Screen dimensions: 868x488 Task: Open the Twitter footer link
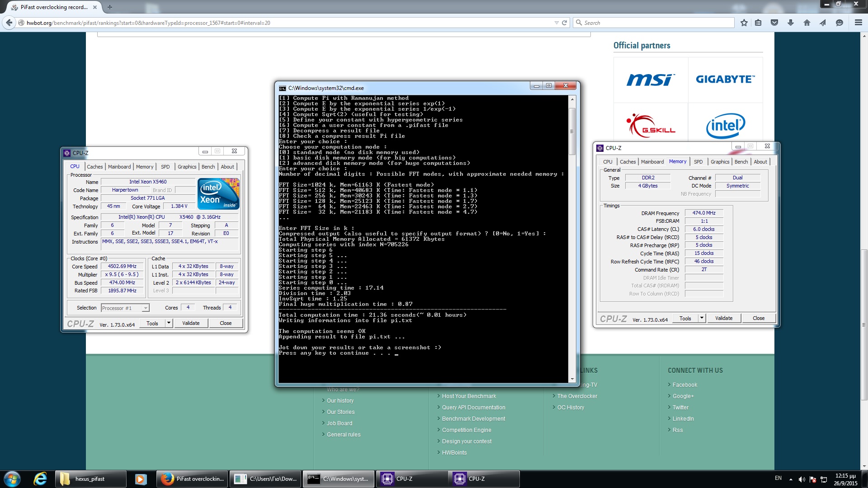(x=680, y=408)
